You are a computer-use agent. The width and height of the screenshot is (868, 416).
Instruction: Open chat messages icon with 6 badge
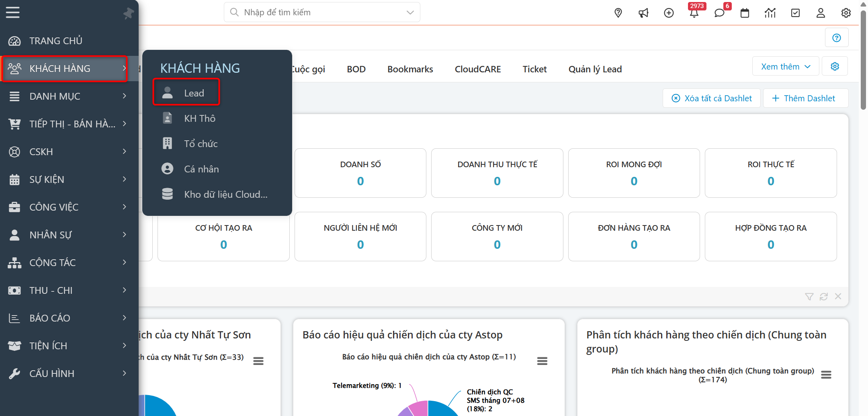coord(719,13)
